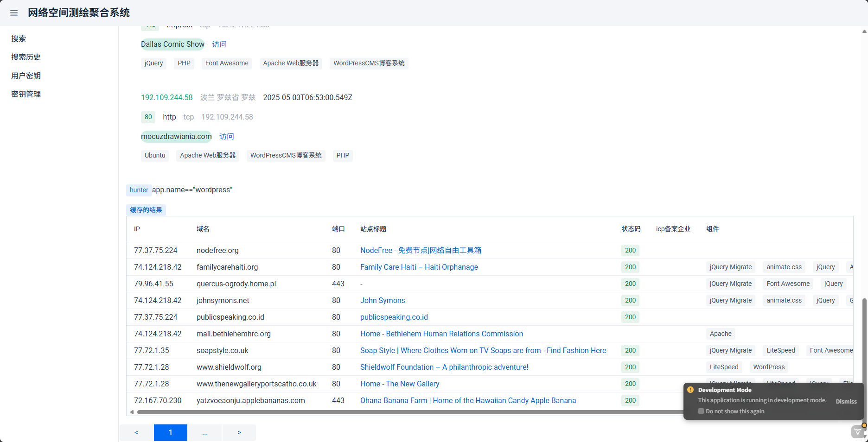Viewport: 868px width, 442px height.
Task: Open Family Care Haiti title link
Action: click(419, 267)
